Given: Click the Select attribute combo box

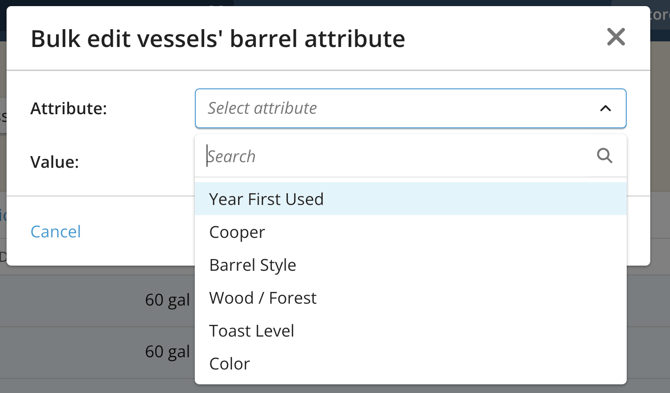Looking at the screenshot, I should (411, 109).
